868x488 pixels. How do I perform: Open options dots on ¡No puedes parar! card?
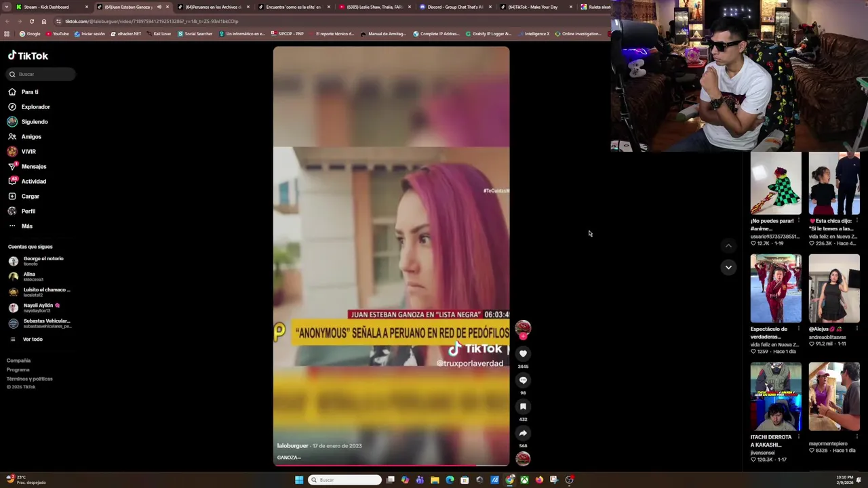point(799,221)
